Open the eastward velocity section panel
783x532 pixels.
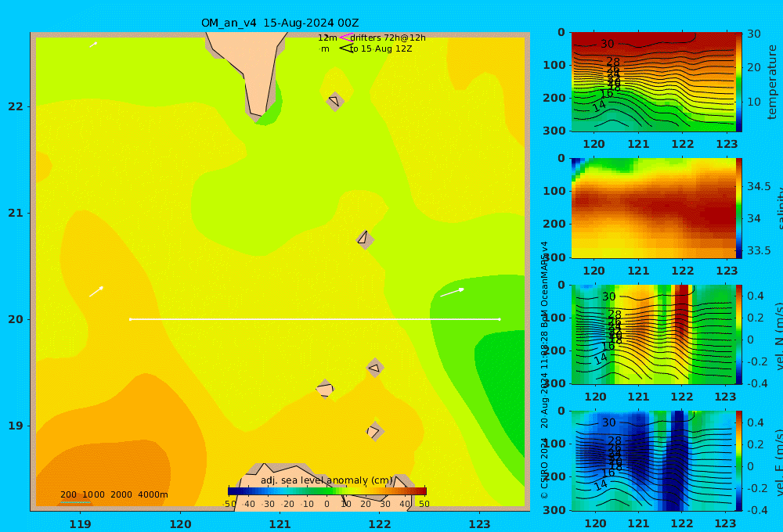point(654,461)
